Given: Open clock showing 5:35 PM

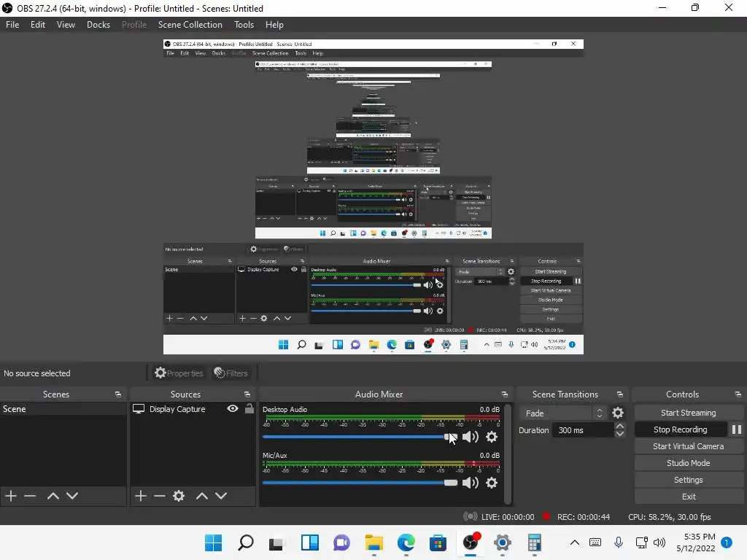Looking at the screenshot, I should (696, 542).
